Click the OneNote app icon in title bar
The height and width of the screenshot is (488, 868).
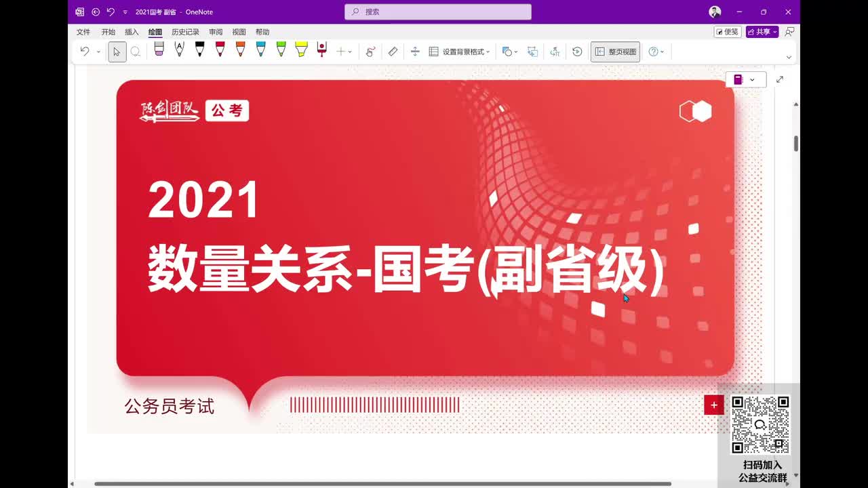point(80,12)
